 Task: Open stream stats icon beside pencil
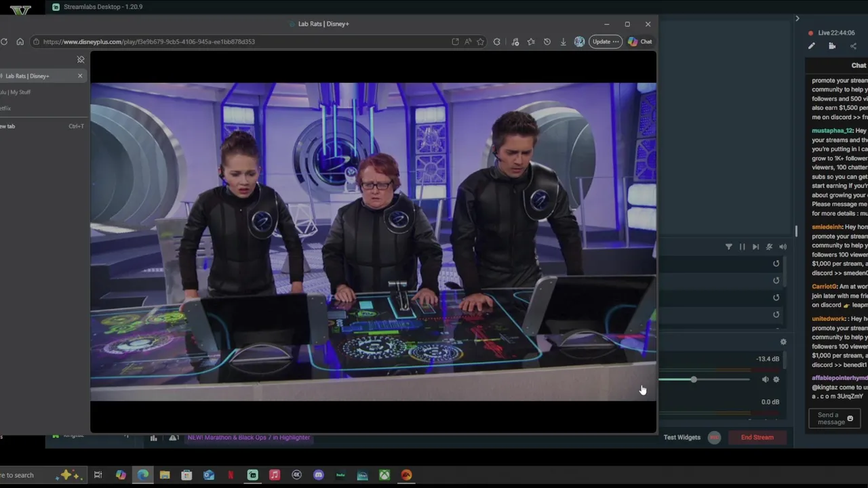832,46
